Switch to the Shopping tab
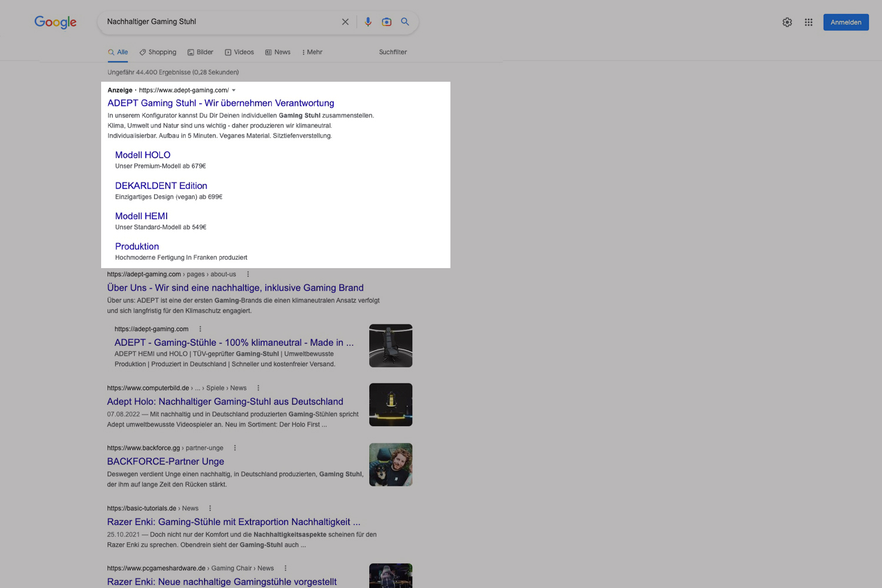The height and width of the screenshot is (588, 882). [x=158, y=52]
